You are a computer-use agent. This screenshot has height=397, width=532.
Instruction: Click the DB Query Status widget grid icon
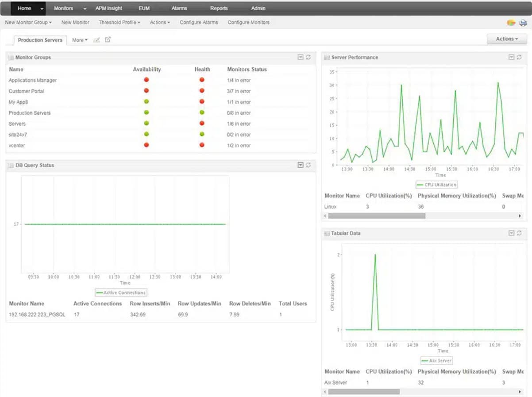(x=12, y=166)
